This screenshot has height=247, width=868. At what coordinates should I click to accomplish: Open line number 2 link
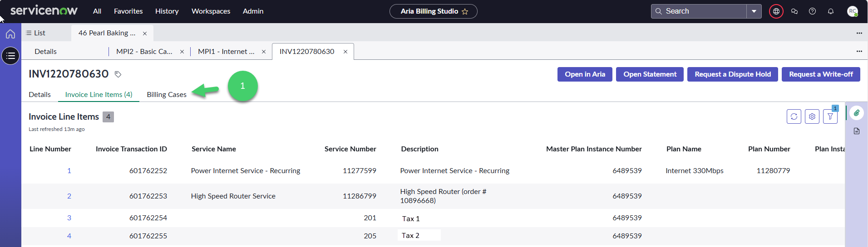click(69, 196)
